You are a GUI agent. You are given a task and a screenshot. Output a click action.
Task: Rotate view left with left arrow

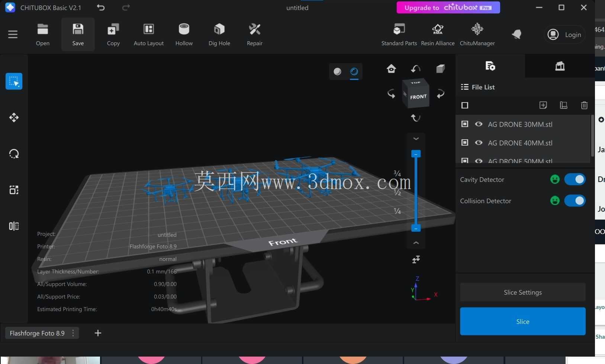pyautogui.click(x=391, y=94)
